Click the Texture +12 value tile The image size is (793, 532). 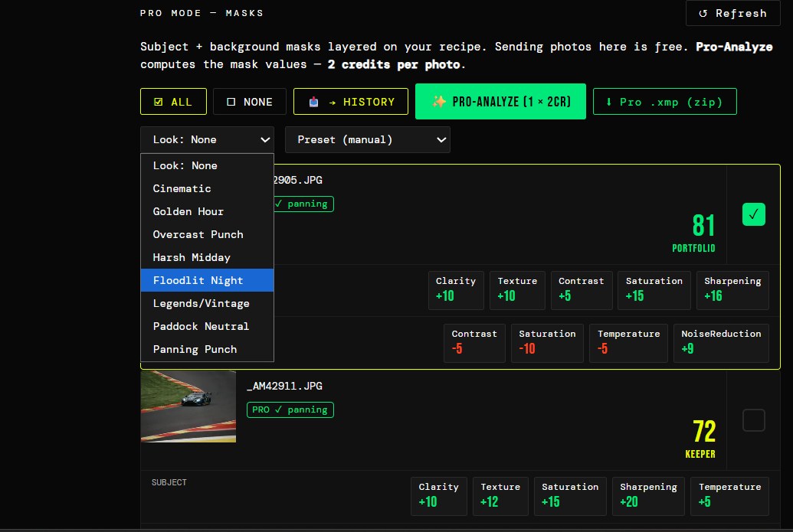click(x=500, y=497)
